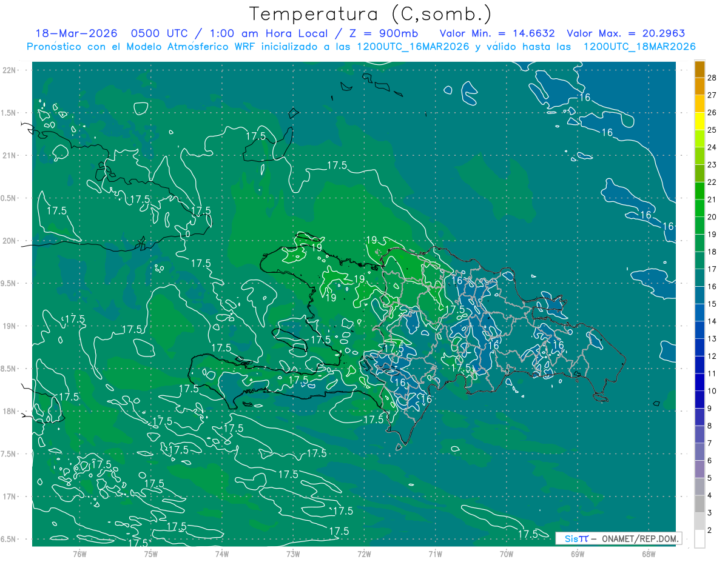Click color bar segment between 16 and 17

699,278
